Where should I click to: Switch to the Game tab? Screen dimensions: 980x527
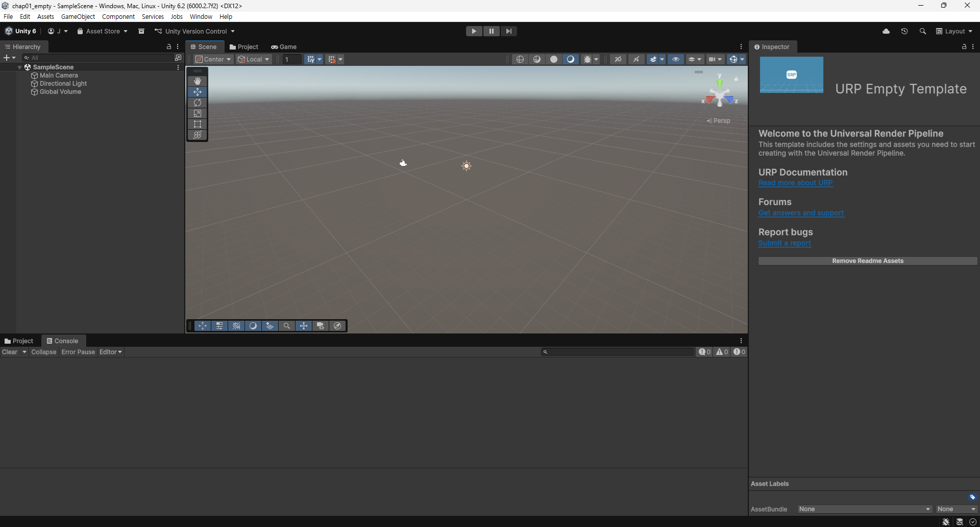284,46
